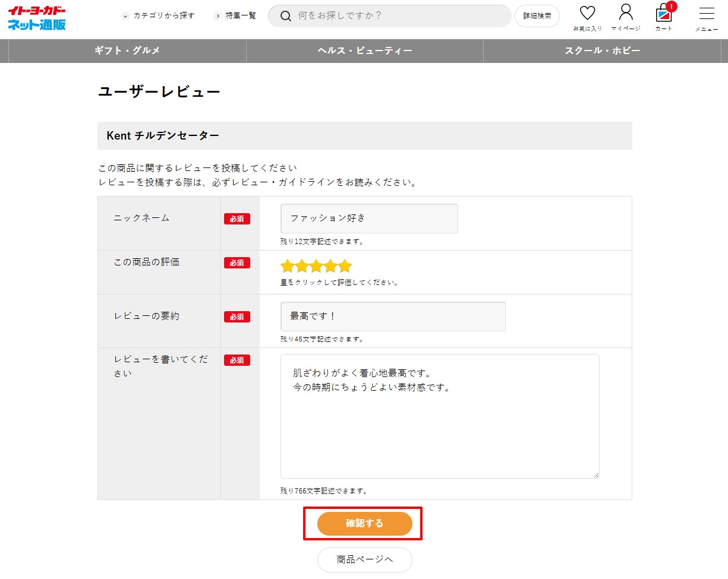Click the search magnifier icon
728x579 pixels.
coord(285,16)
